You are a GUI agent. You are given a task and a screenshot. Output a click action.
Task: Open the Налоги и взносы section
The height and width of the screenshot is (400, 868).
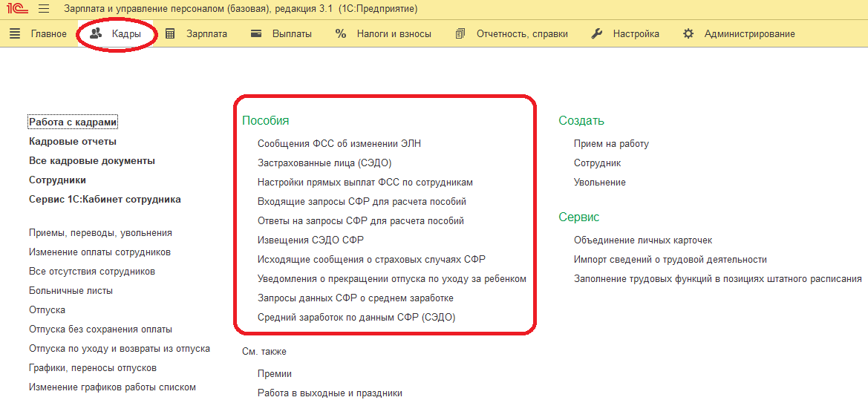(x=384, y=33)
